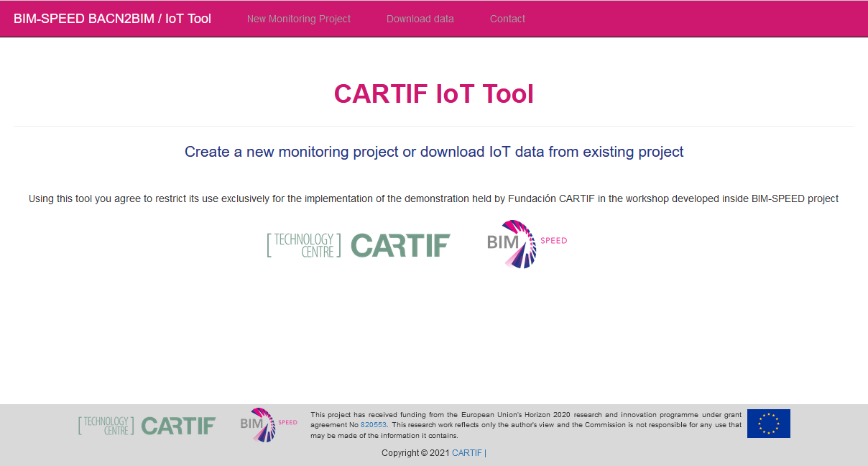Click the European Union flag icon
This screenshot has height=466, width=868.
click(769, 424)
